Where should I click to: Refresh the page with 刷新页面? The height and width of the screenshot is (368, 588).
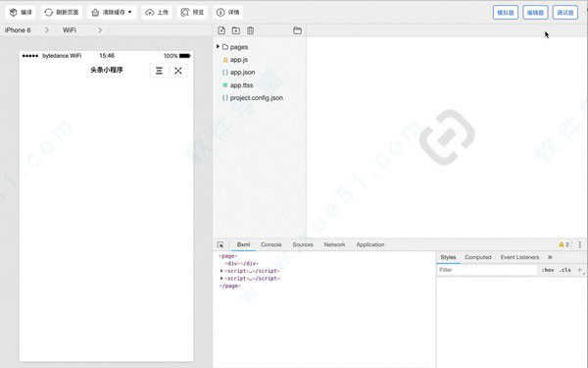62,13
